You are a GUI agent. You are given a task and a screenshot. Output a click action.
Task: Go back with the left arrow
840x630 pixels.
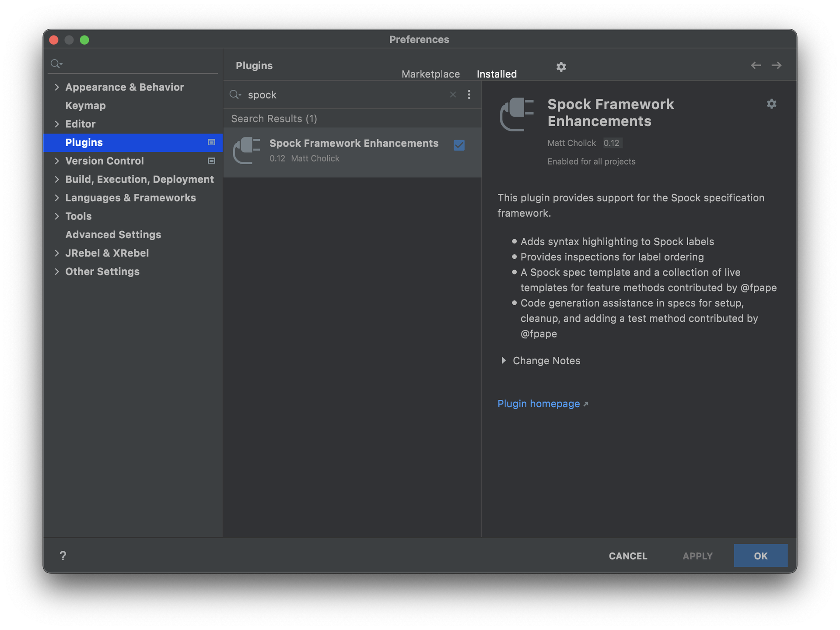[756, 65]
